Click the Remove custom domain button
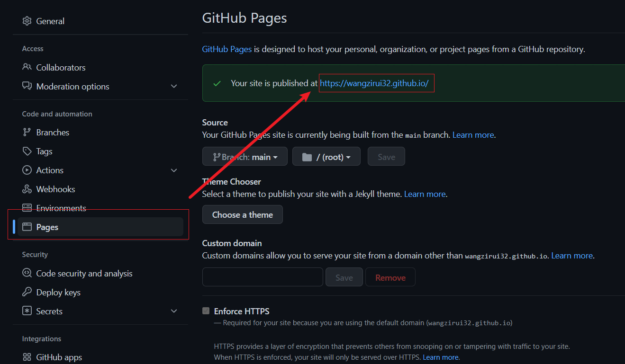Screen dimensions: 625x364 point(390,277)
